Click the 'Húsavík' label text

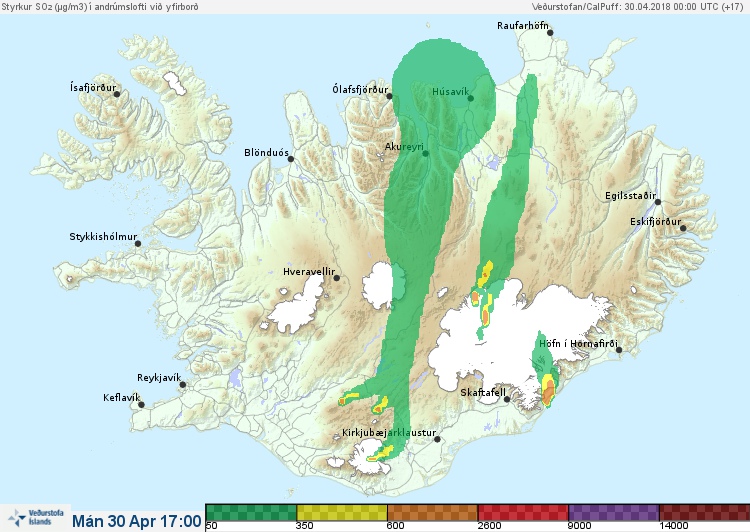(451, 92)
